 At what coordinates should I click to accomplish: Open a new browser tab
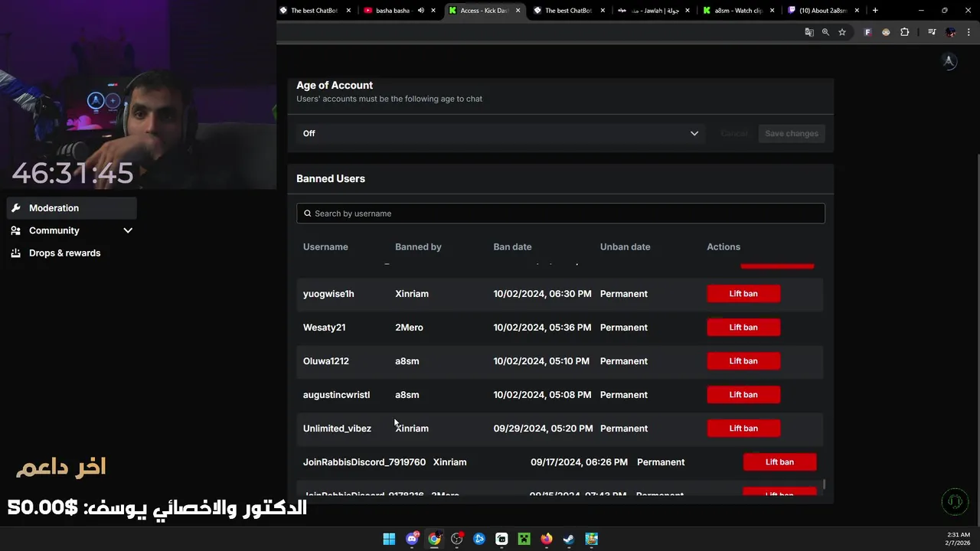875,10
